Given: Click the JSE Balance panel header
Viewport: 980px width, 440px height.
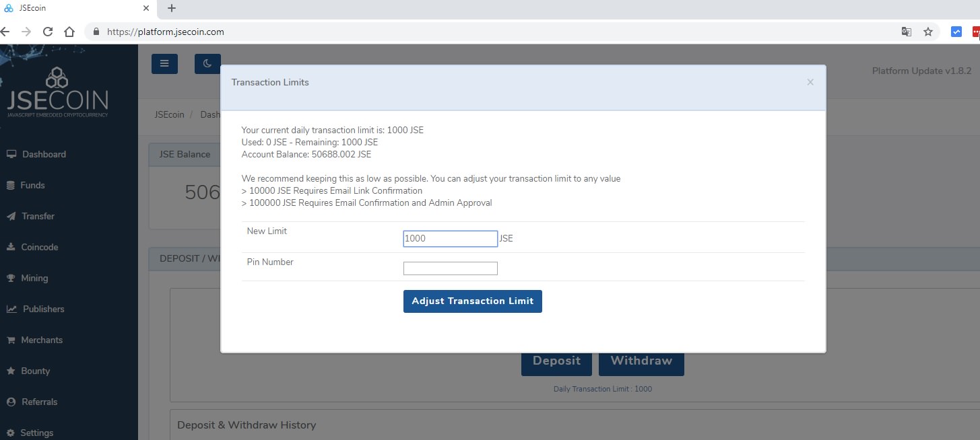Looking at the screenshot, I should 185,154.
